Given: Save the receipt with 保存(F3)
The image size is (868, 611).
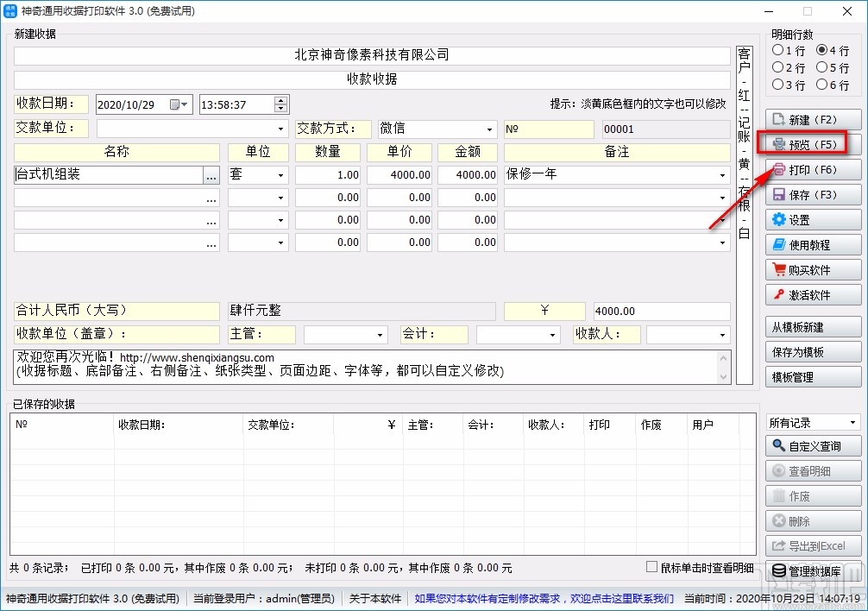Looking at the screenshot, I should (x=812, y=195).
